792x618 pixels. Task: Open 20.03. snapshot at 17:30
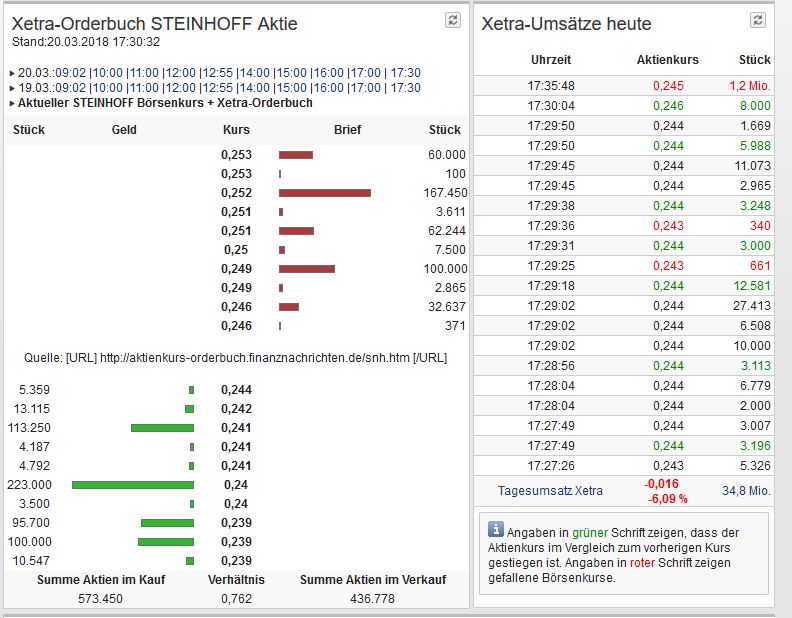(x=405, y=73)
